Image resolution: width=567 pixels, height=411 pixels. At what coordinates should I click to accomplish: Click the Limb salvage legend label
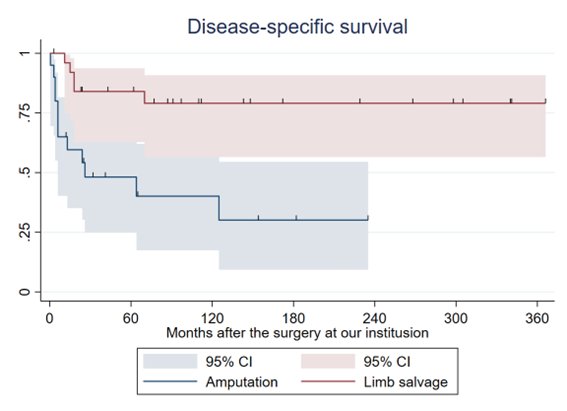point(406,382)
